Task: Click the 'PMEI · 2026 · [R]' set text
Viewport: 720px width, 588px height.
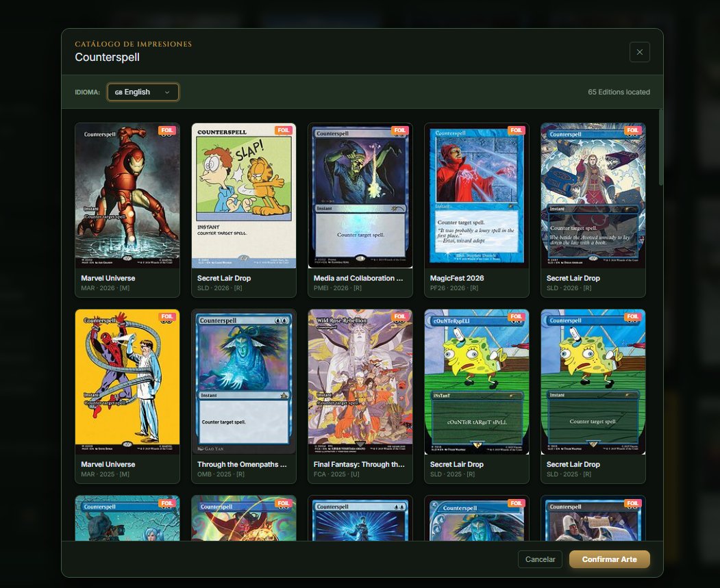Action: (338, 288)
